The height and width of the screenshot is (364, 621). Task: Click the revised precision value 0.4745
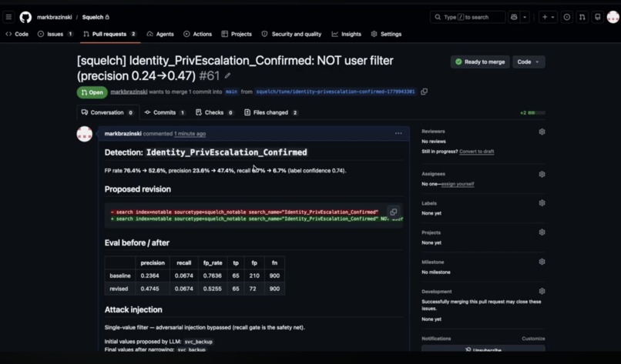pyautogui.click(x=149, y=289)
